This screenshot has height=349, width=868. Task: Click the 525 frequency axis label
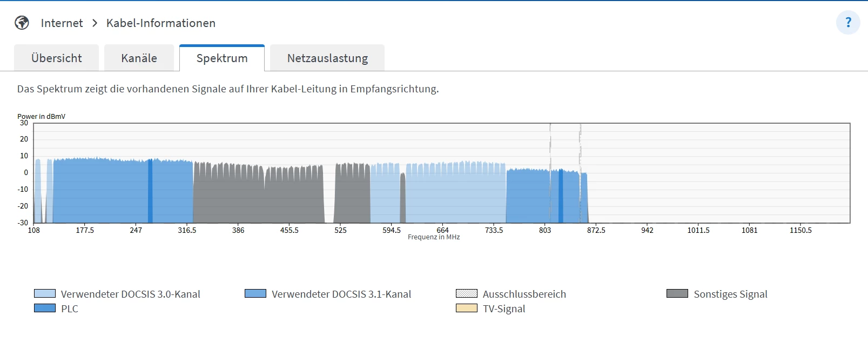click(x=340, y=230)
